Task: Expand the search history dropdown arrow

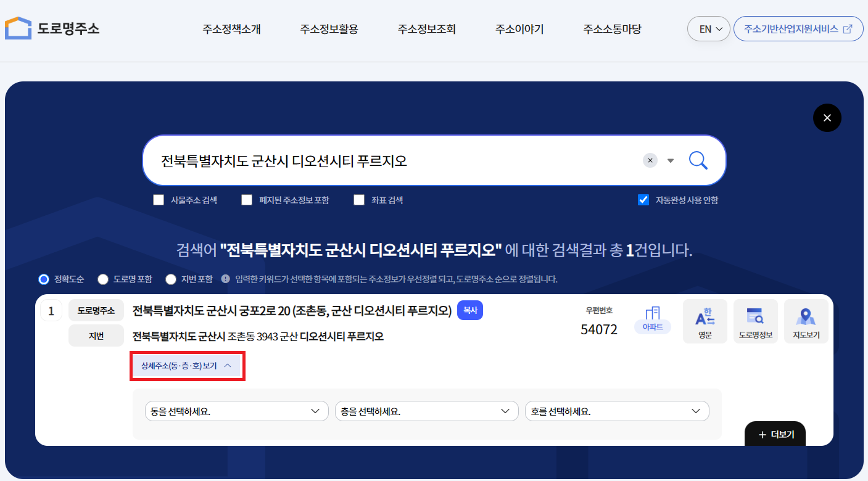Action: pyautogui.click(x=671, y=161)
